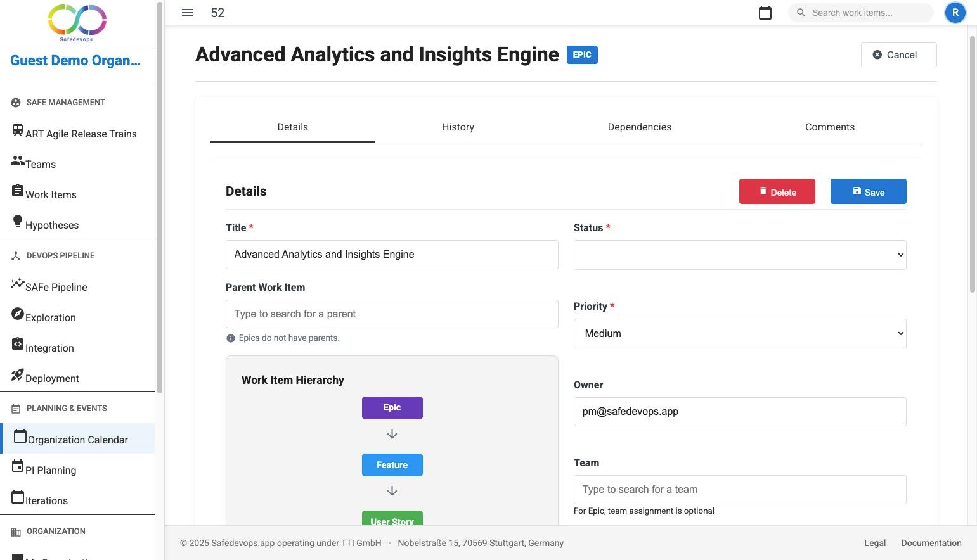
Task: Open Teams in the sidebar
Action: click(77, 163)
